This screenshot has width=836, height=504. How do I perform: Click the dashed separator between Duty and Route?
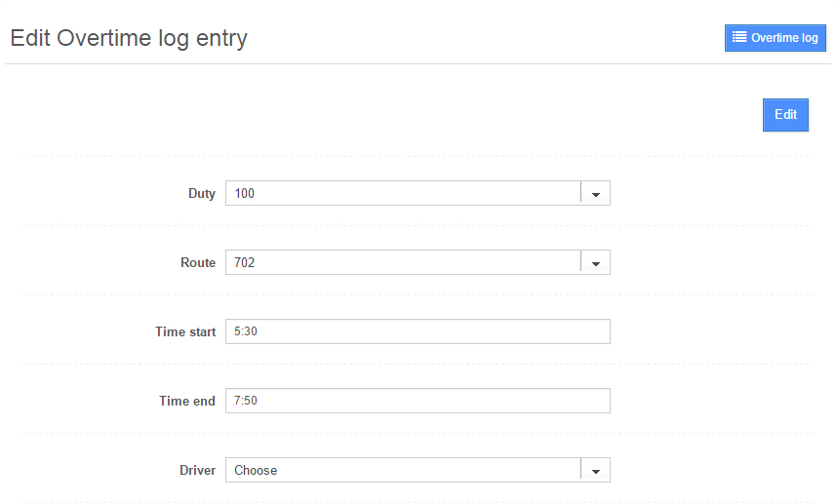(x=418, y=226)
